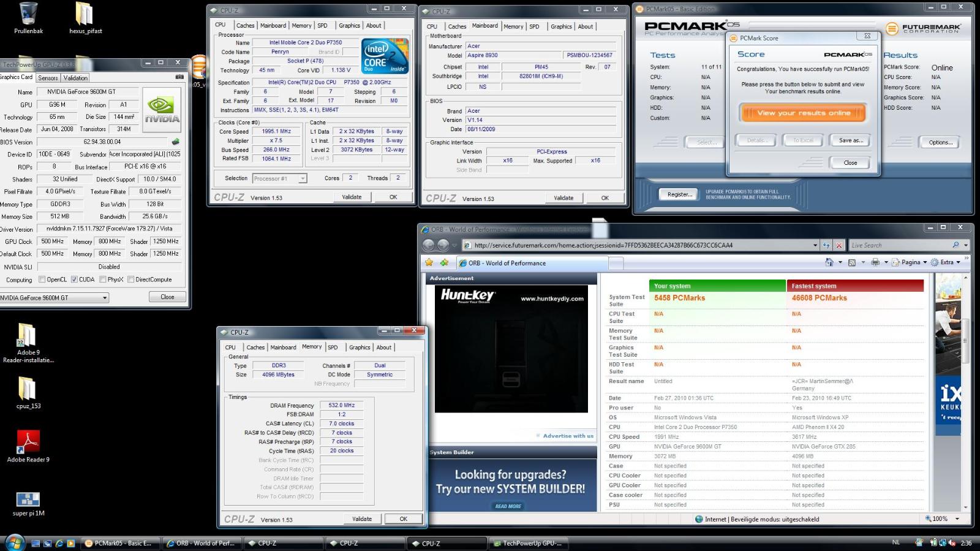Click the Live Search input box

pyautogui.click(x=899, y=245)
